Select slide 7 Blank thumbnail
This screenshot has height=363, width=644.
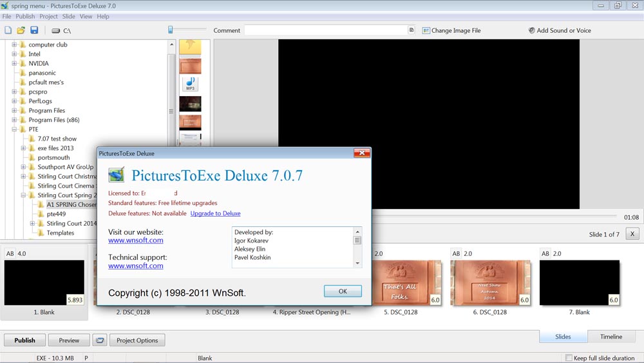tap(580, 282)
